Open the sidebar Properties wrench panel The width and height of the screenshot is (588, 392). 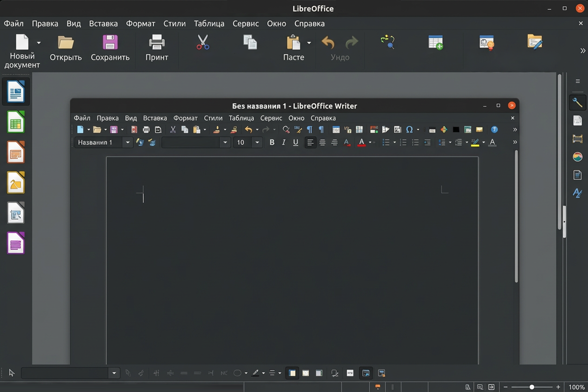pyautogui.click(x=578, y=103)
